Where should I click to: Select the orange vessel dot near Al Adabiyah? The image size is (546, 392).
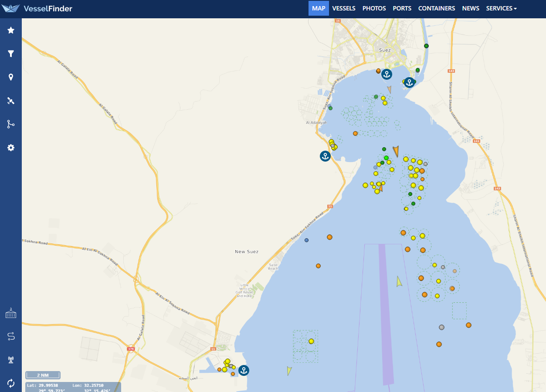point(355,133)
